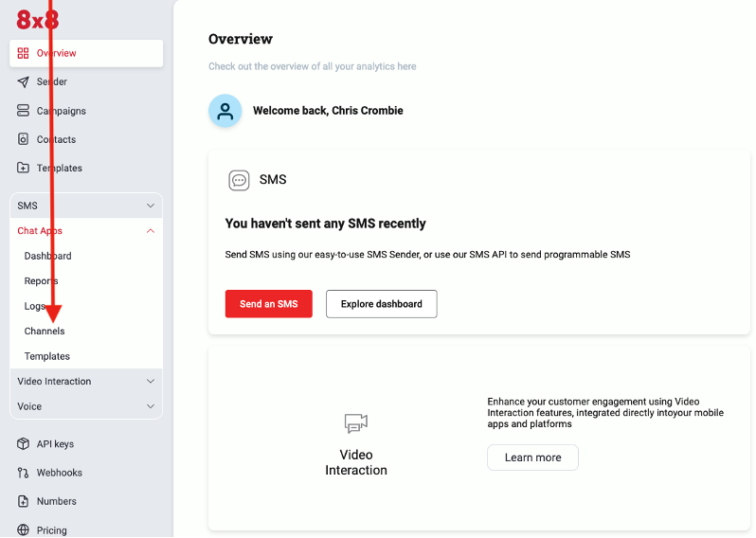Click the Video Interaction camera icon
756x538 pixels.
coord(356,423)
